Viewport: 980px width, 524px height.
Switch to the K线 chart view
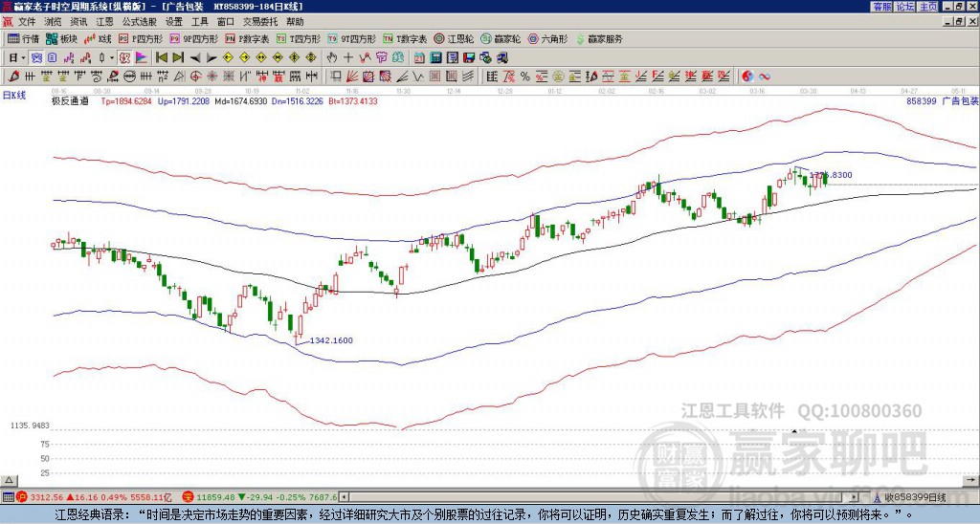pos(98,38)
